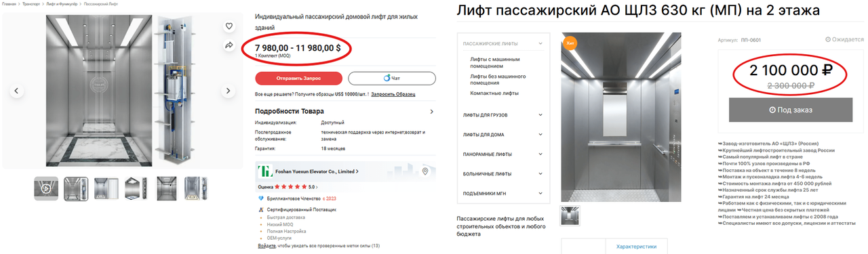868x254 pixels.
Task: Select Компактные лифты menu item
Action: coord(494,93)
